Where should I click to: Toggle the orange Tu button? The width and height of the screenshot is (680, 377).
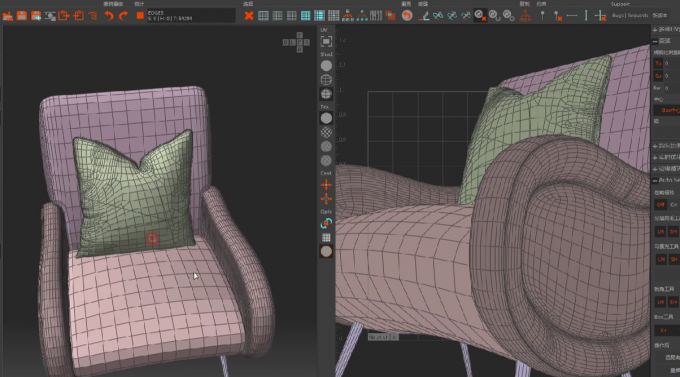658,63
